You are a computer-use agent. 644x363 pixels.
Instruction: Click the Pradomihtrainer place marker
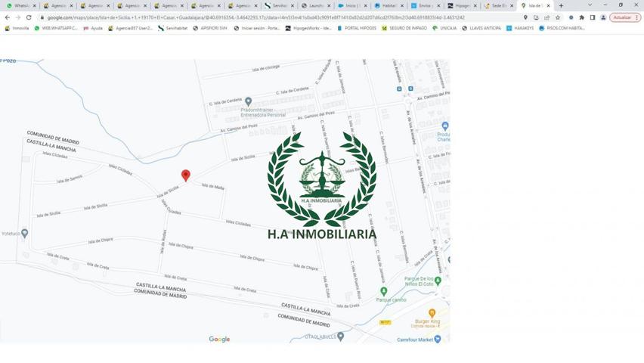tap(248, 101)
